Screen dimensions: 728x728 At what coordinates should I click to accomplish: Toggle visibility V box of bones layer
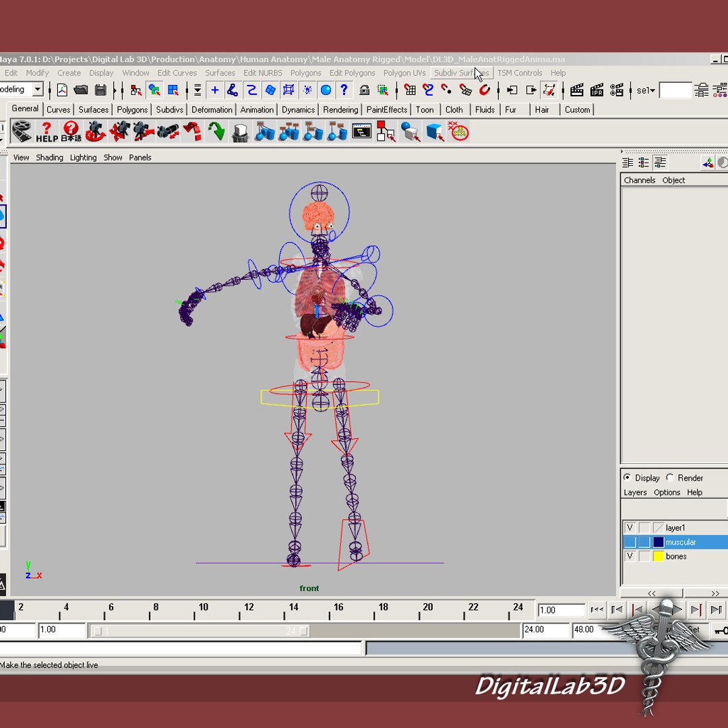pyautogui.click(x=630, y=556)
